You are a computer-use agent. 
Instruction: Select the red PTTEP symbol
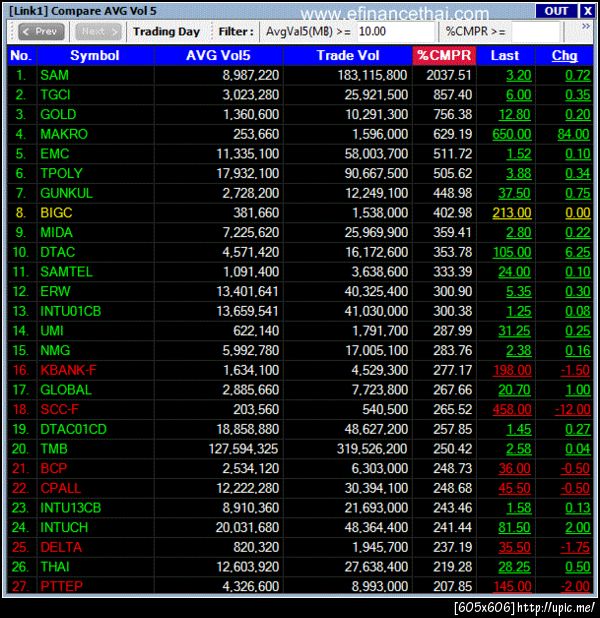tap(61, 586)
